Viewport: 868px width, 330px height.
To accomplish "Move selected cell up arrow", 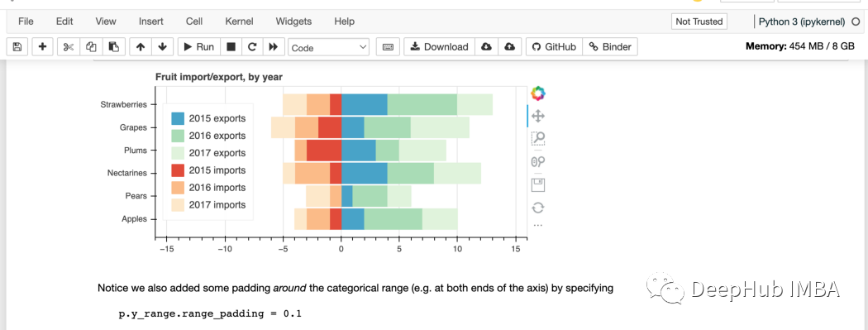I will coord(141,47).
